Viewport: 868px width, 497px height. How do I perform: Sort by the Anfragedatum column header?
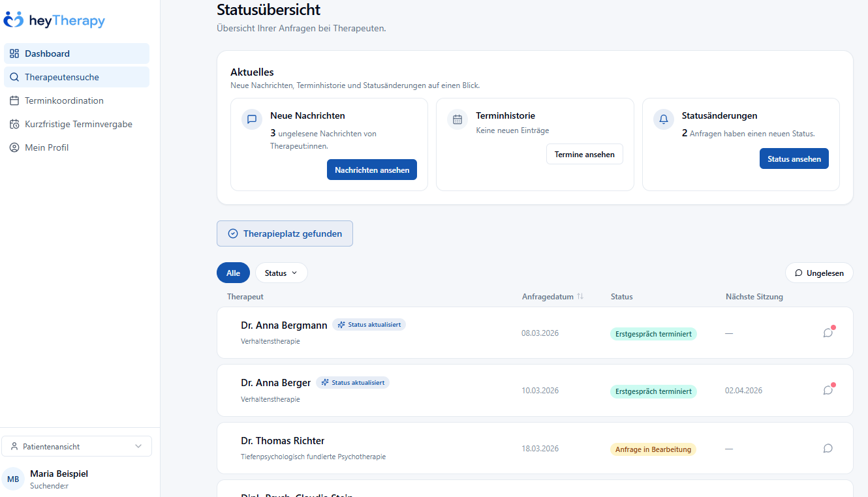(x=553, y=296)
